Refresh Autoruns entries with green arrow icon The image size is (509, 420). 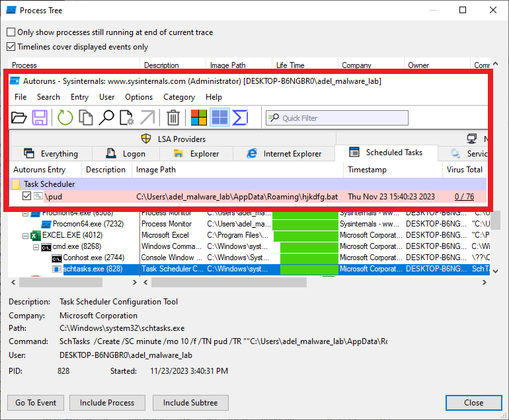[x=65, y=118]
